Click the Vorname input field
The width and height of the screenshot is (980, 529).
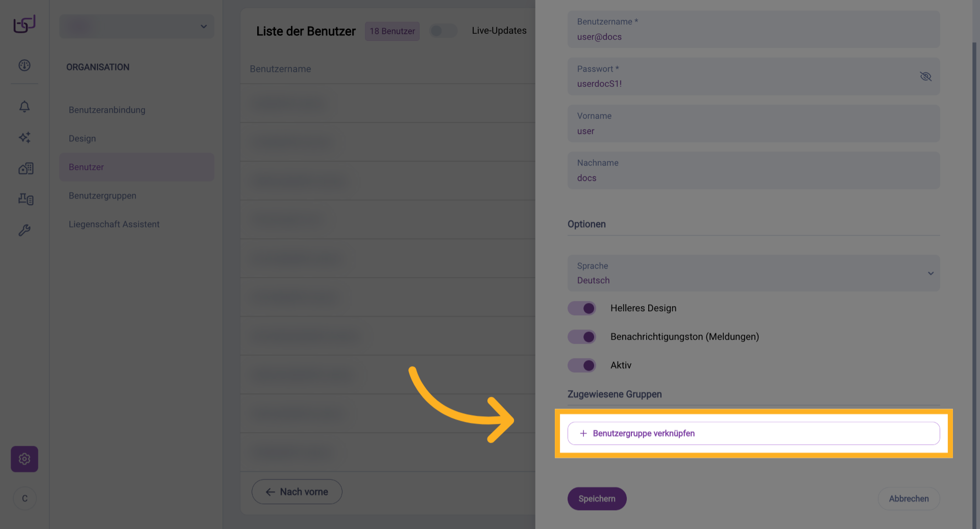pyautogui.click(x=753, y=124)
